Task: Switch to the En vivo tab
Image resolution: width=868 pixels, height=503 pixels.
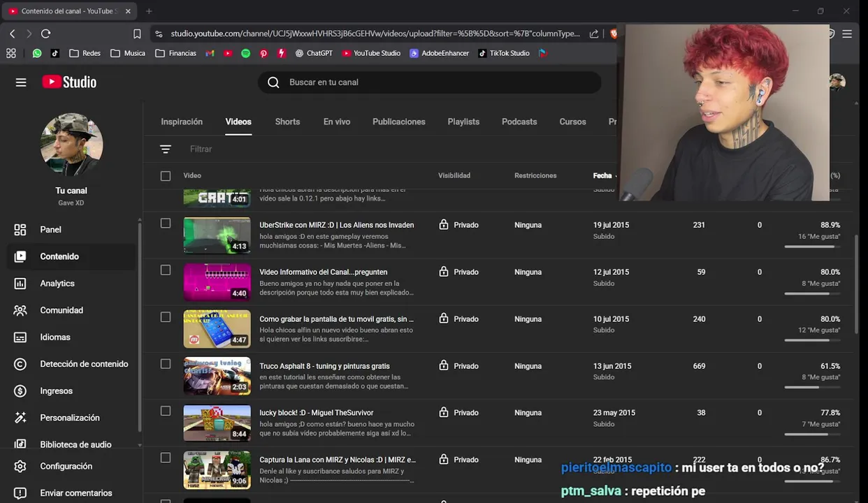Action: [337, 122]
